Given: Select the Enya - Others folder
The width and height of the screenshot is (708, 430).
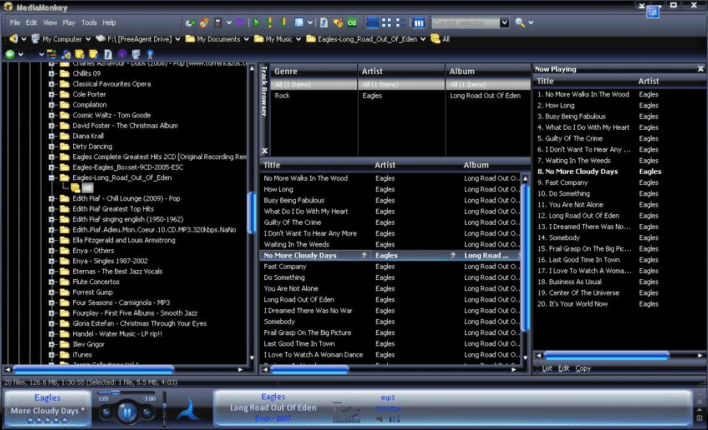Looking at the screenshot, I should tap(93, 251).
